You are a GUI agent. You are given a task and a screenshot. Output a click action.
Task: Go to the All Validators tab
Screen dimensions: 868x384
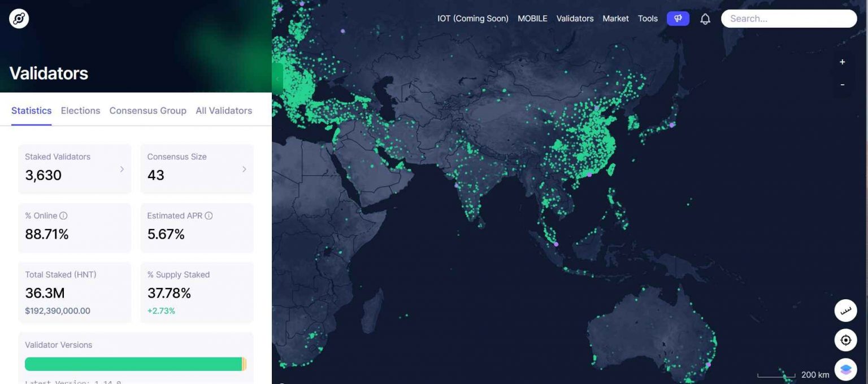click(224, 111)
